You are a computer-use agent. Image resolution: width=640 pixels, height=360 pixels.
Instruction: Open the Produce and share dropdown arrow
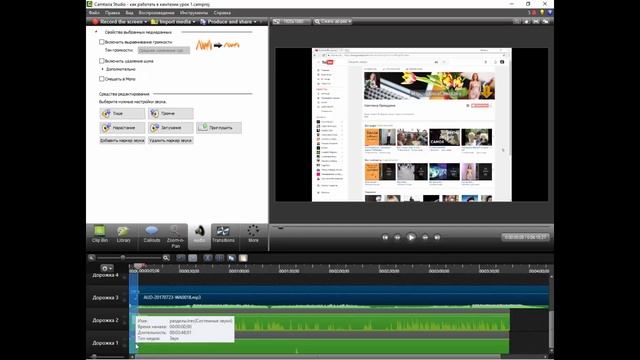click(255, 22)
